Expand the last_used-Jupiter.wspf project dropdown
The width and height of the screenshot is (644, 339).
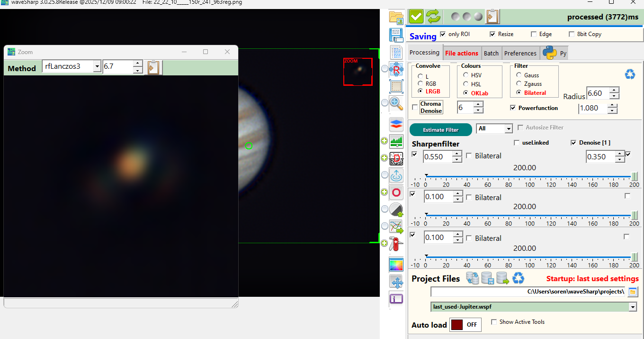(x=633, y=307)
